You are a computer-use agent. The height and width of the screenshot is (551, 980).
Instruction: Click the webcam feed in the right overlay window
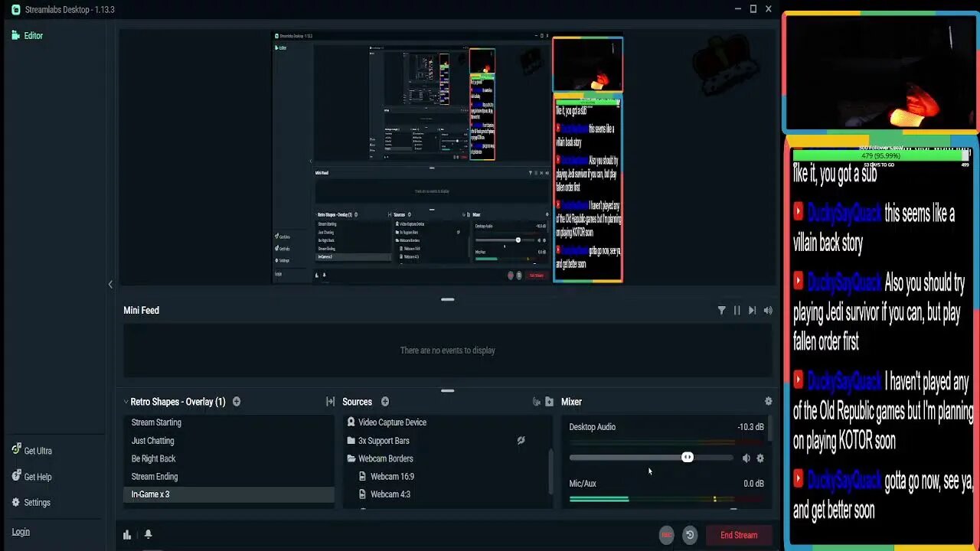coord(880,73)
